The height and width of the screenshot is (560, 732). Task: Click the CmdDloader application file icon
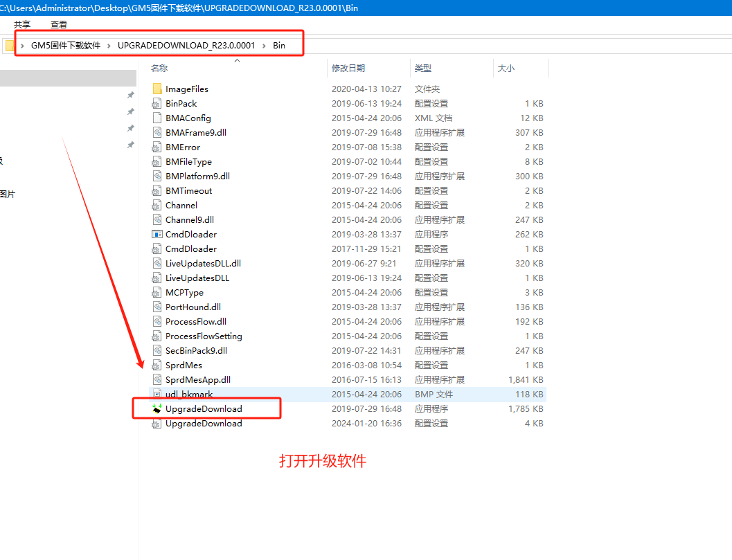tap(157, 235)
